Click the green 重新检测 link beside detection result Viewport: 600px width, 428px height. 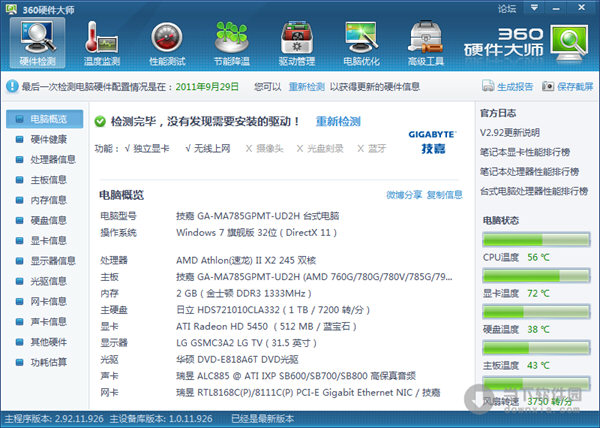[x=338, y=121]
